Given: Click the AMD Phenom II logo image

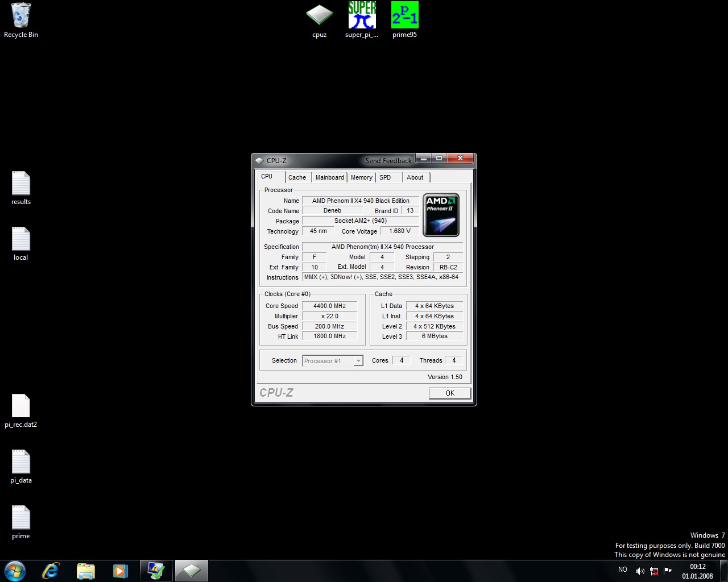Looking at the screenshot, I should coord(441,215).
